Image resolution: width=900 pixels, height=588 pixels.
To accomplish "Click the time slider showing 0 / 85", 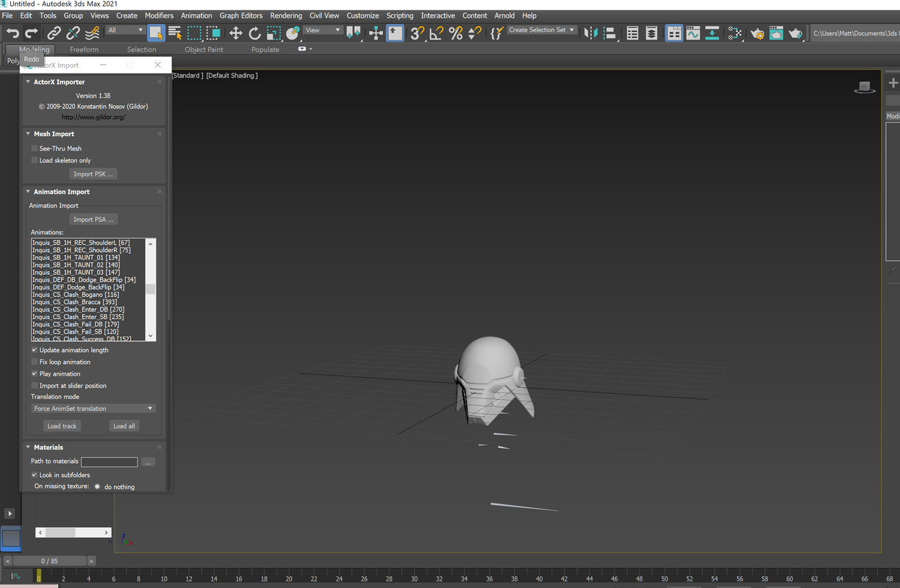I will [x=49, y=561].
